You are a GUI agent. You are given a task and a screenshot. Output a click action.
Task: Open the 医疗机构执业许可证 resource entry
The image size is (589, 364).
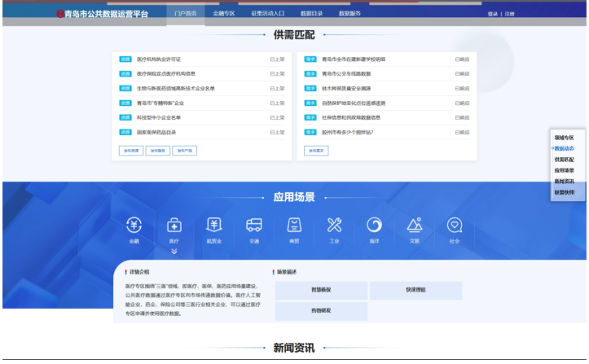point(159,59)
